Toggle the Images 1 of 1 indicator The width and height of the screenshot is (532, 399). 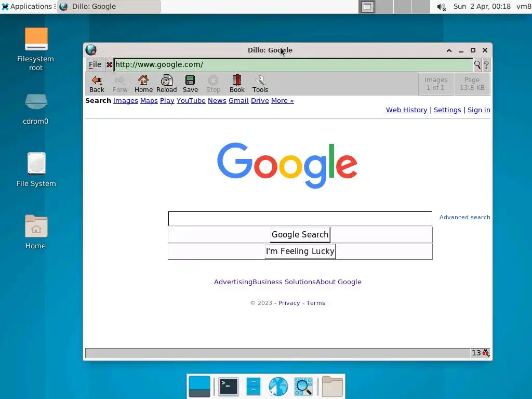[436, 84]
